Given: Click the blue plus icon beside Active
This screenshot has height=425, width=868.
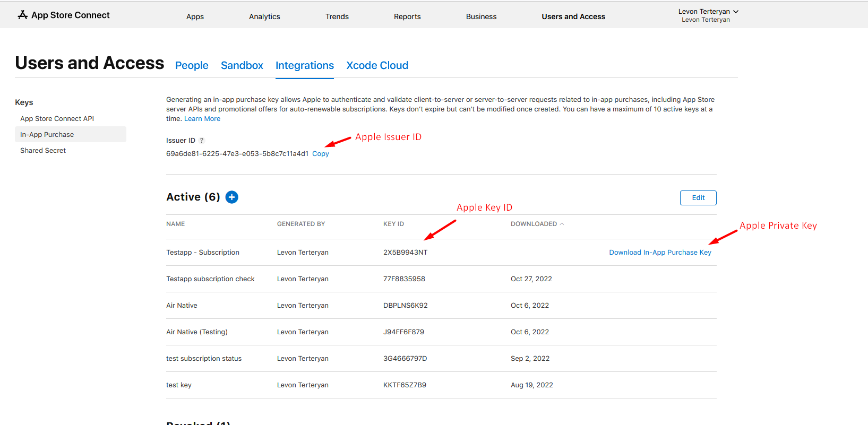Looking at the screenshot, I should 231,197.
